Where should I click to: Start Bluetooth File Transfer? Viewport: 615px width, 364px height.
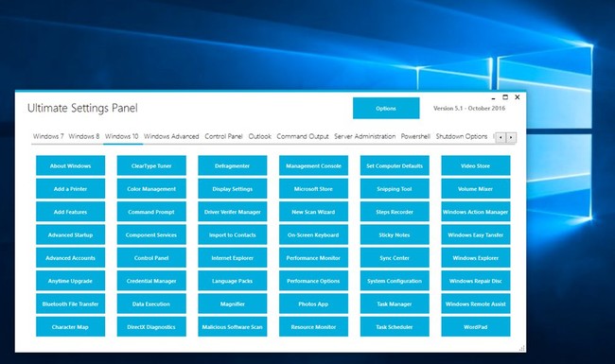pyautogui.click(x=71, y=304)
